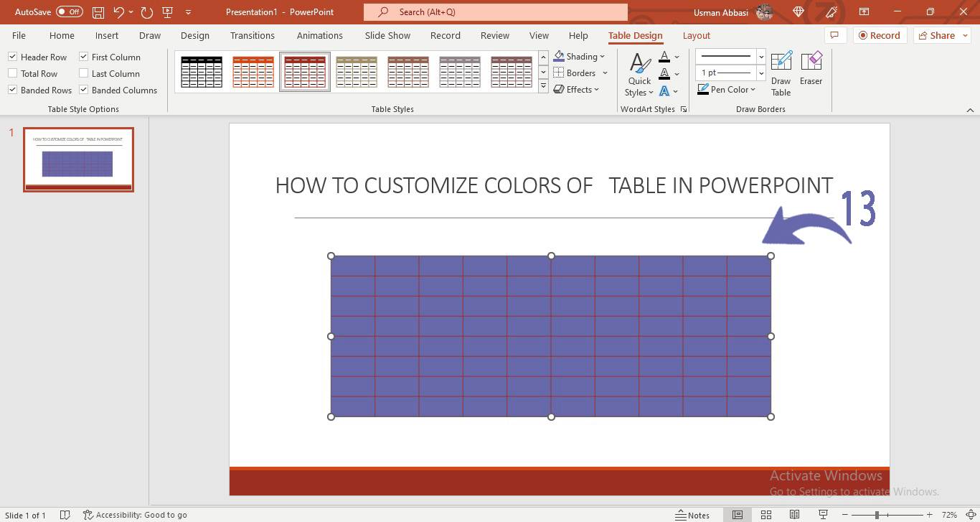
Task: Open Customize Quick Access Toolbar dropdown
Action: 188,12
